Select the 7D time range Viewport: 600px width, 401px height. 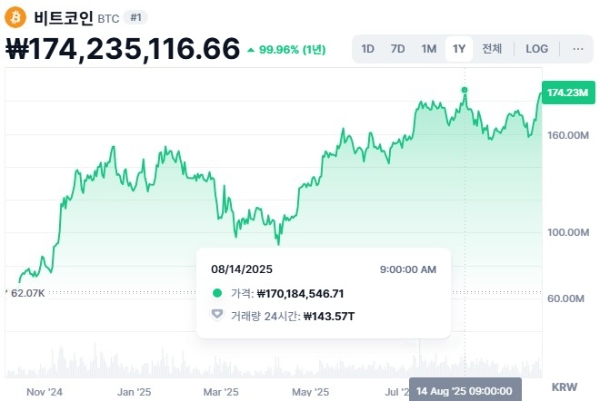click(398, 48)
